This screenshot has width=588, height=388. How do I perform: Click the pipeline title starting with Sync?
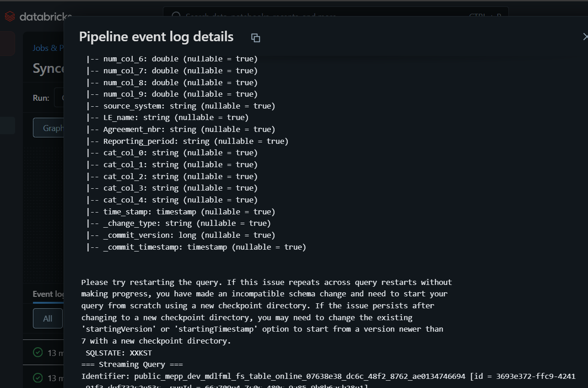(49, 68)
